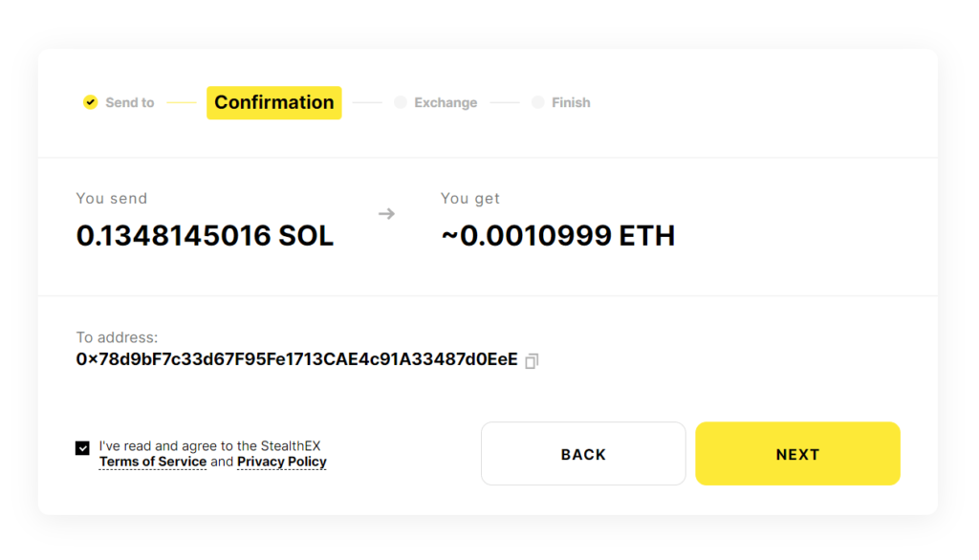Select the Finish step label
This screenshot has height=560, width=979.
(x=571, y=102)
